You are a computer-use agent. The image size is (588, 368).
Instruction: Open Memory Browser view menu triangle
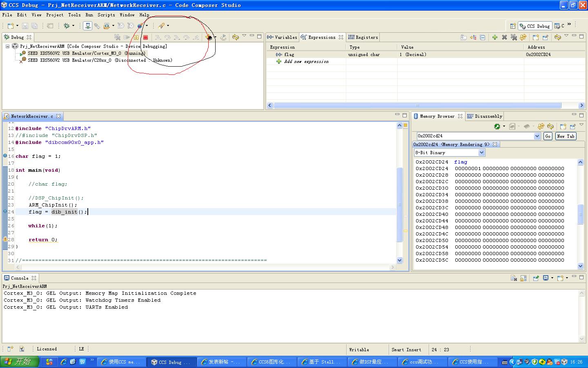(581, 125)
